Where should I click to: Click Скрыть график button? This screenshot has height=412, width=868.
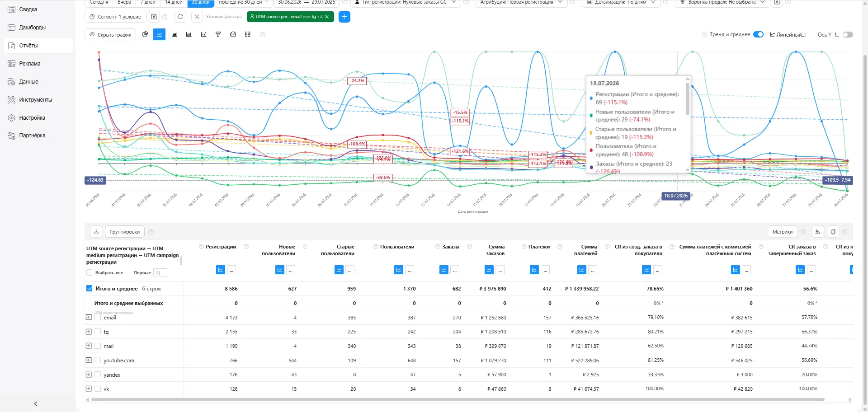click(110, 34)
